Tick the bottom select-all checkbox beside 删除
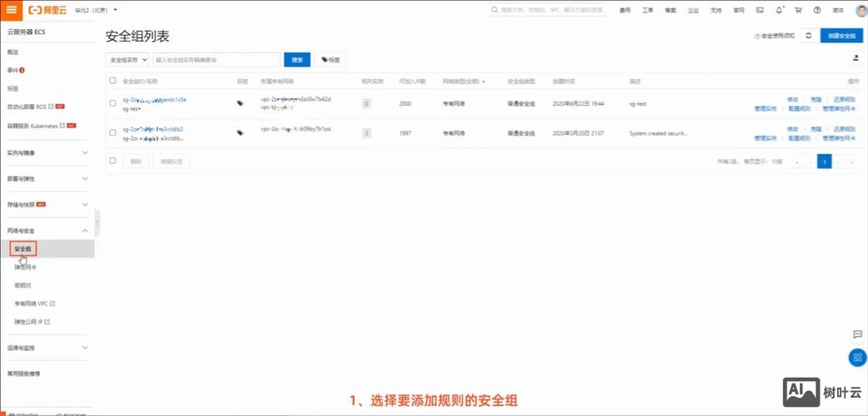 [113, 161]
